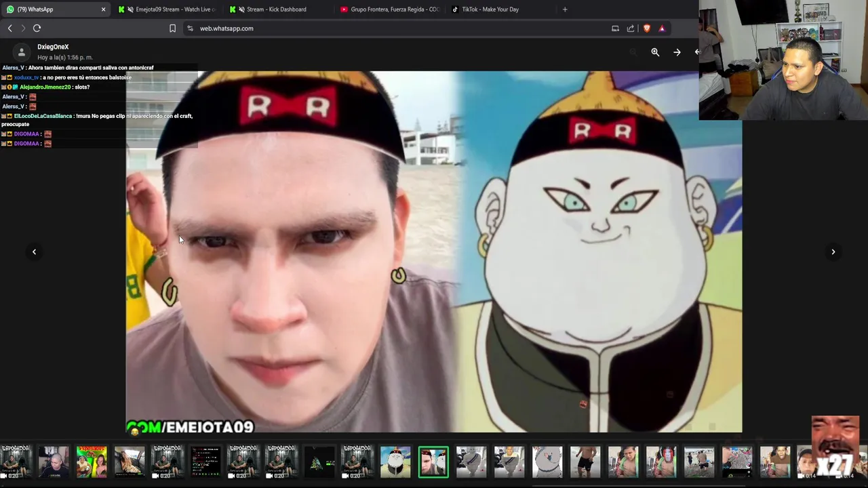
Task: Show the previous media with left chevron
Action: (34, 252)
